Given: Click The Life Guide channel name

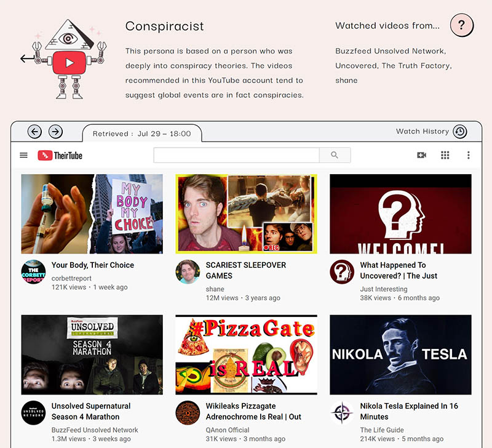Looking at the screenshot, I should click(382, 430).
